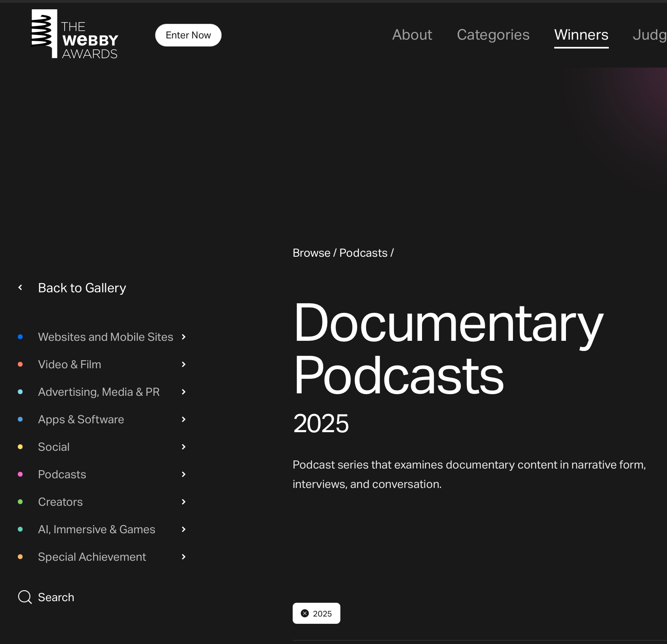Open the About menu item
The height and width of the screenshot is (644, 667).
412,35
